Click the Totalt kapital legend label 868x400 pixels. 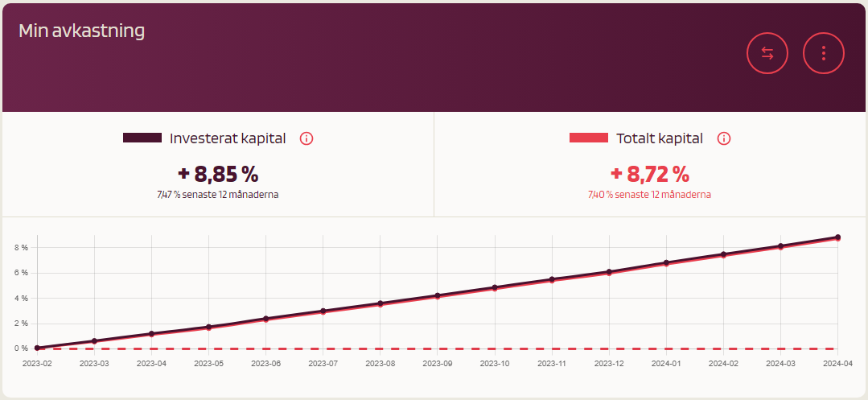pos(660,138)
